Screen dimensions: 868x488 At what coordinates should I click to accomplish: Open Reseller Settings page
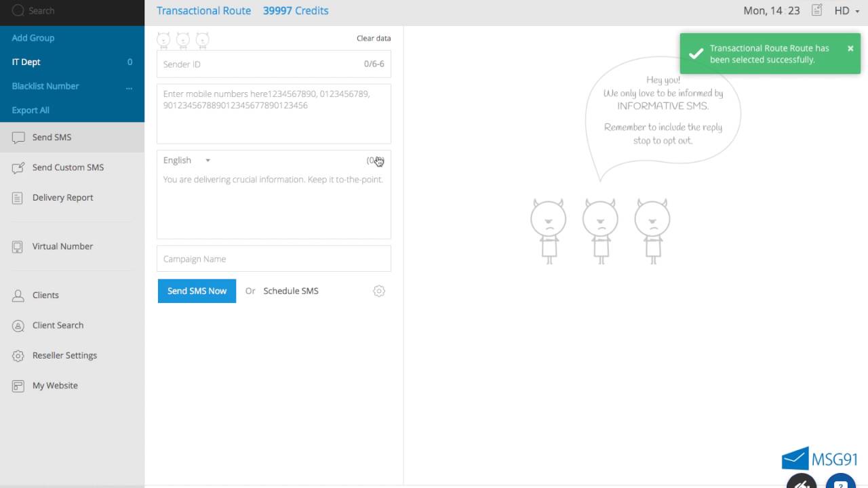coord(72,356)
